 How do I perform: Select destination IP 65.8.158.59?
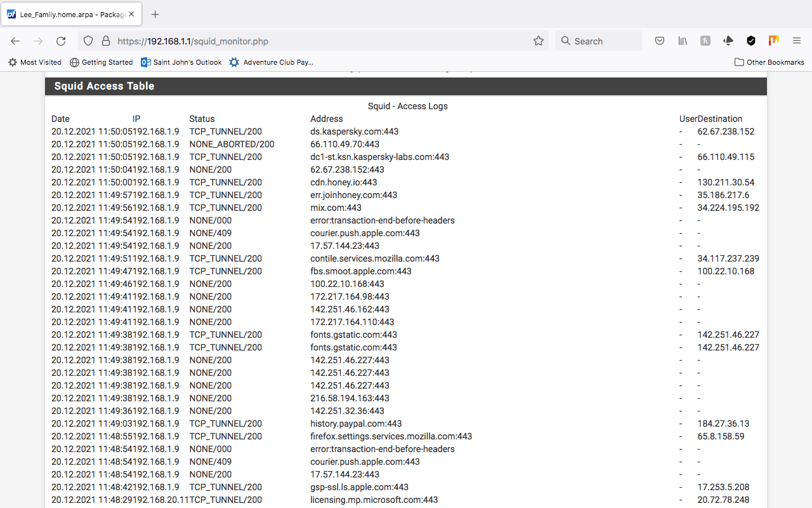tap(721, 436)
